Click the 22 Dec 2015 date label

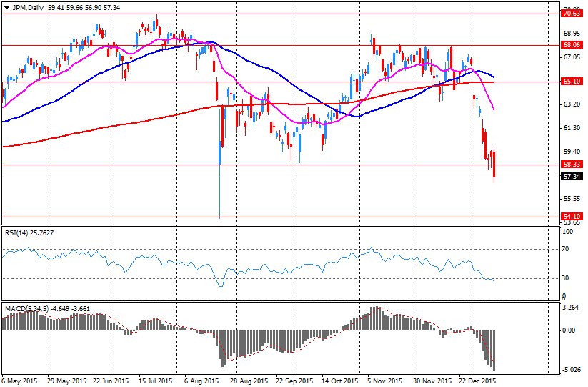pyautogui.click(x=477, y=381)
